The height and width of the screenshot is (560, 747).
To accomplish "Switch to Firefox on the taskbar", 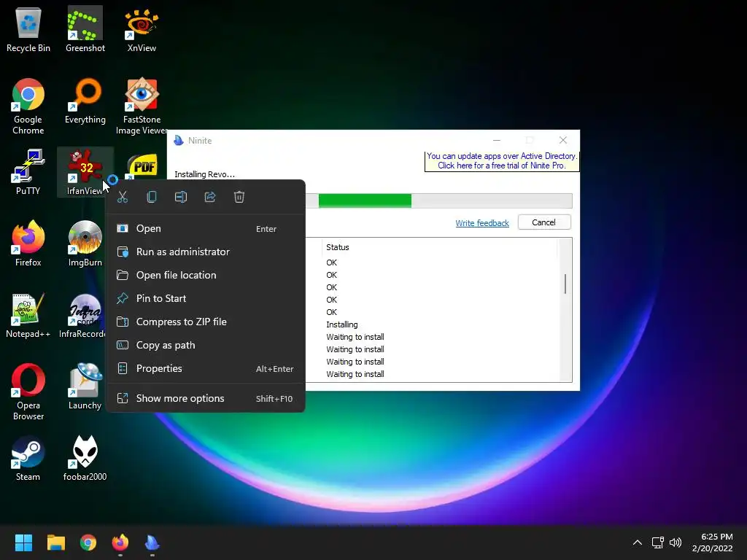I will (120, 542).
